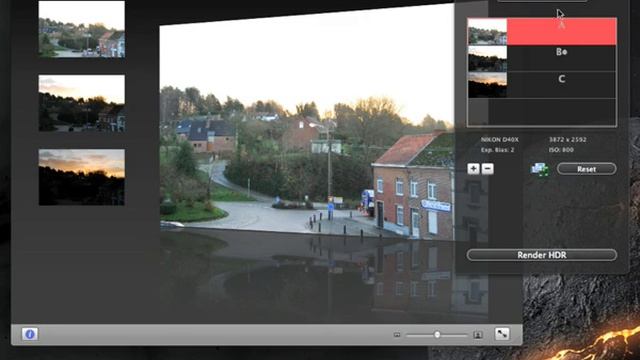The image size is (640, 360).
Task: Select the darkest sunset thumbnail in left panel
Action: click(82, 177)
